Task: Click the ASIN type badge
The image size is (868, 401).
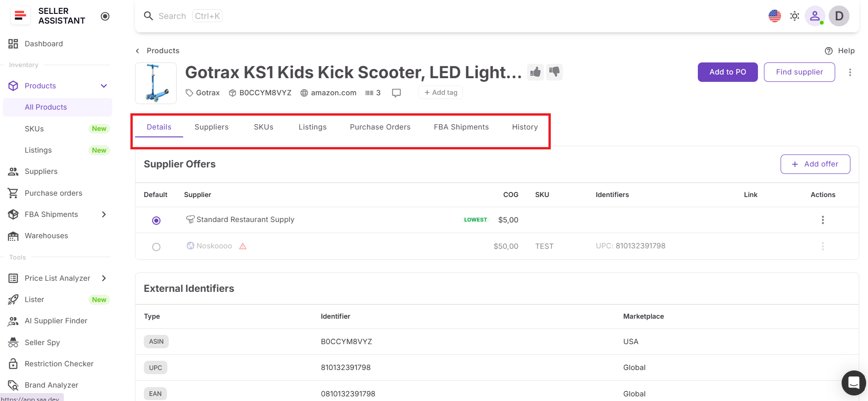Action: [x=156, y=342]
